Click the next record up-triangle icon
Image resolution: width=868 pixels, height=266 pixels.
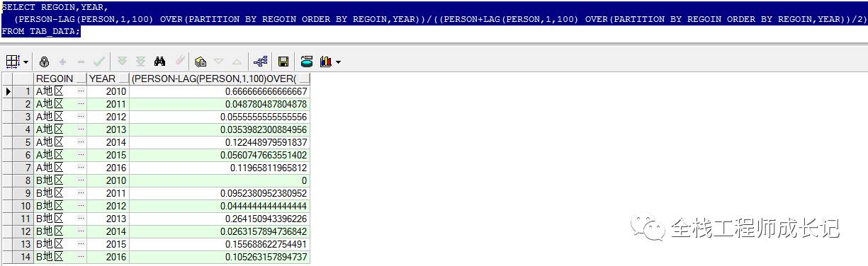pyautogui.click(x=237, y=62)
